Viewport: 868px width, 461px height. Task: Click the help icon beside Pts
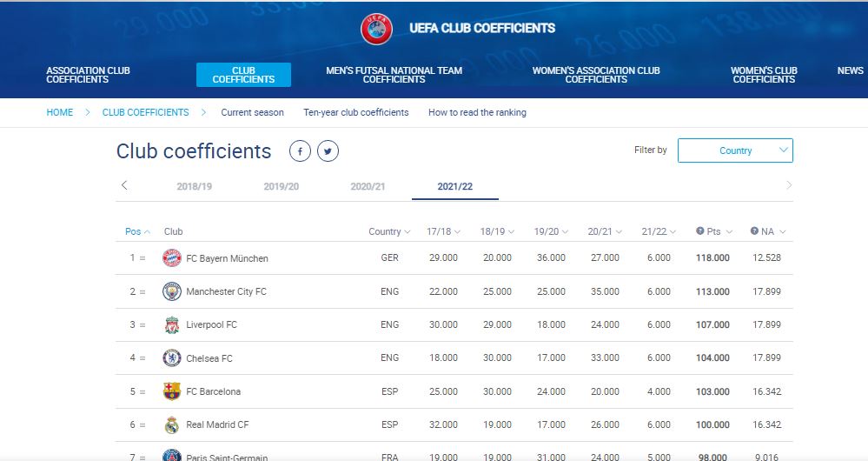pyautogui.click(x=699, y=231)
